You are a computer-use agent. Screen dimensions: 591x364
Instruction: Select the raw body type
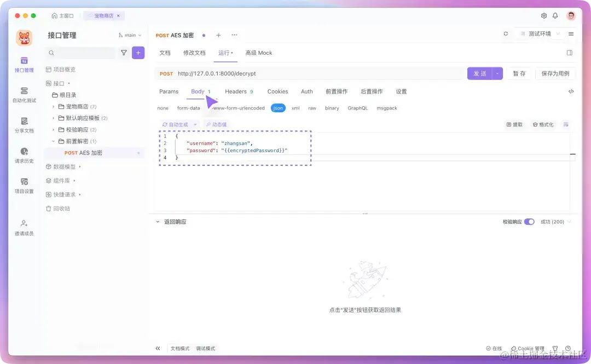click(312, 108)
